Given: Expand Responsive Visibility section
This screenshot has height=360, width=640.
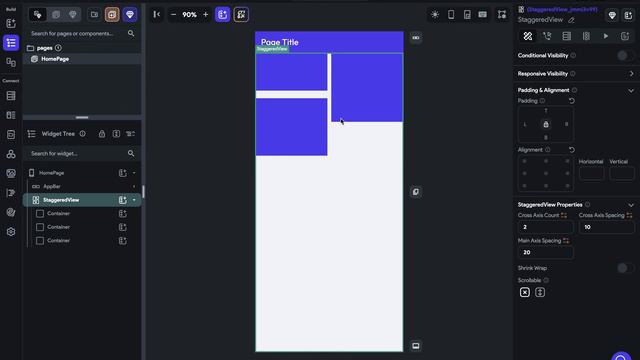Looking at the screenshot, I should coord(631,74).
